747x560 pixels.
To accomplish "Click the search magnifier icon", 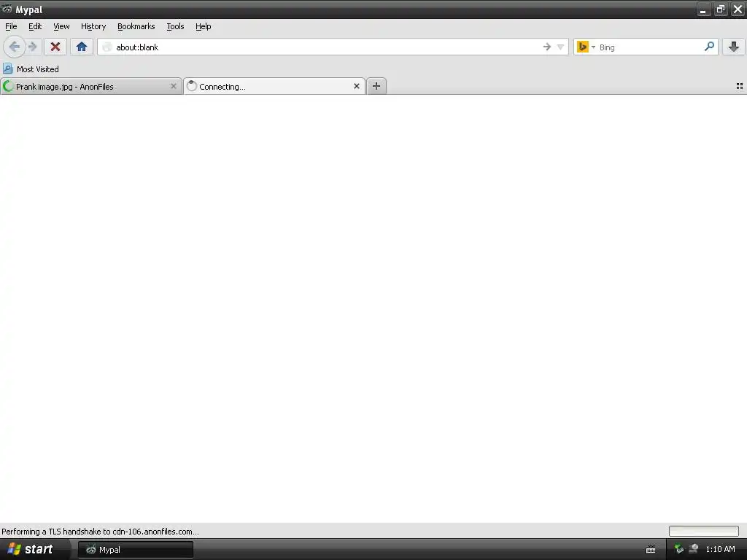I will pos(709,47).
